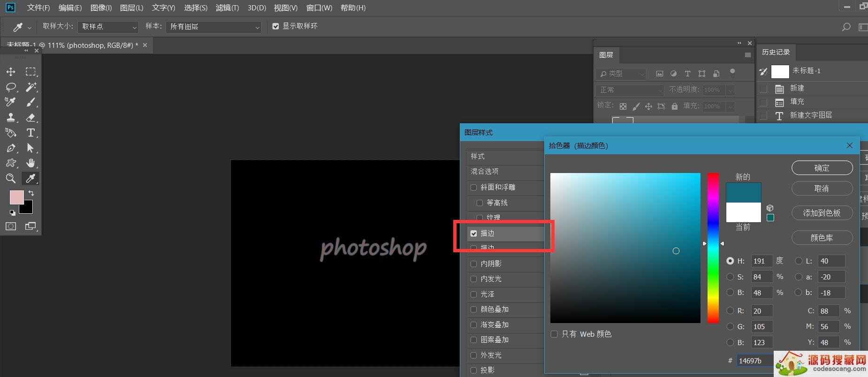Select the Magic Wand tool
The width and height of the screenshot is (868, 377).
coord(31,87)
